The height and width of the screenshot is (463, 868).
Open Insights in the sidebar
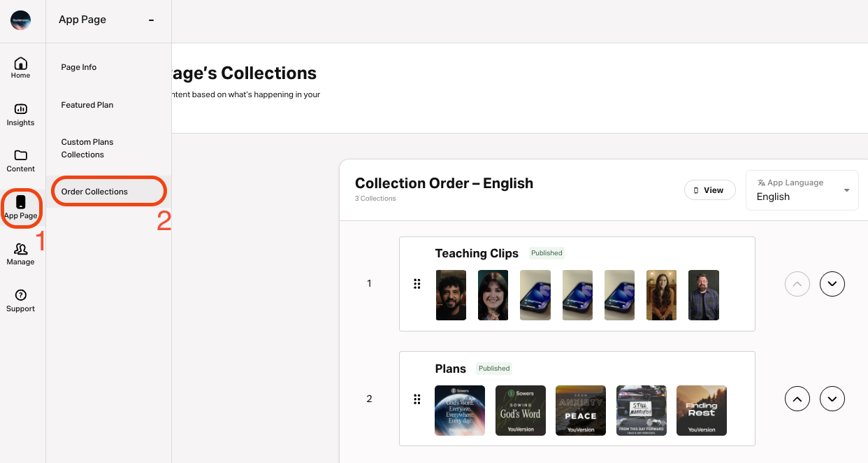[20, 109]
